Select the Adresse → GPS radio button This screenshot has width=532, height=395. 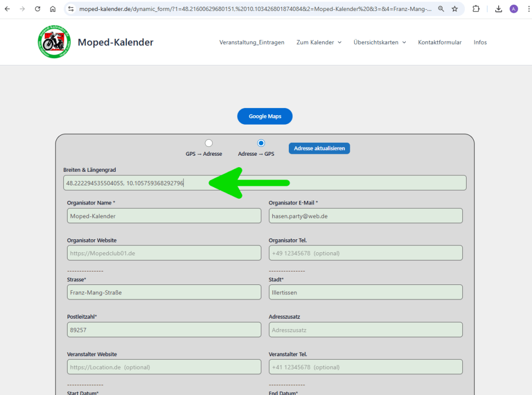[x=261, y=143]
